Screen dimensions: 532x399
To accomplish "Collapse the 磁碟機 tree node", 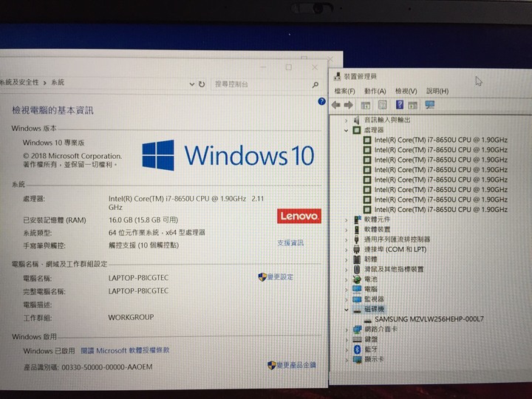I will click(x=346, y=310).
